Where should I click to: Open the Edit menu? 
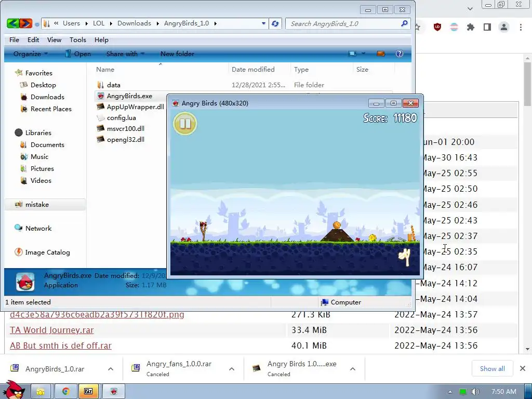(33, 39)
